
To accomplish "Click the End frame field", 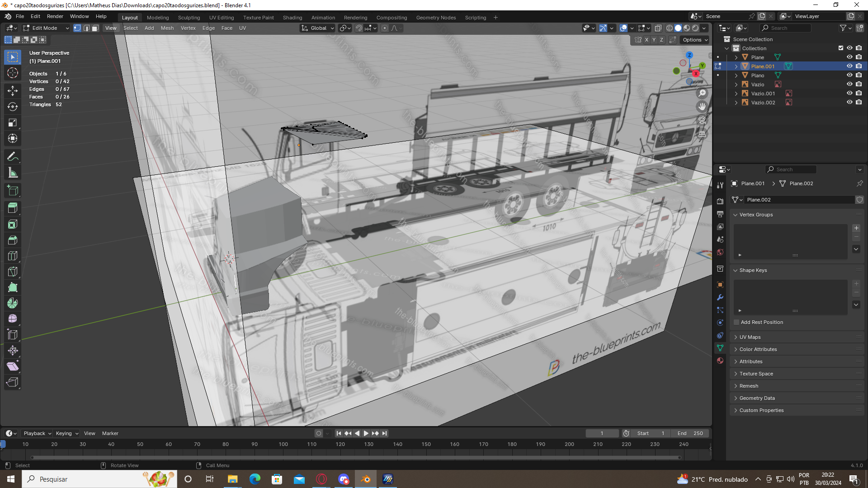I will tap(690, 433).
